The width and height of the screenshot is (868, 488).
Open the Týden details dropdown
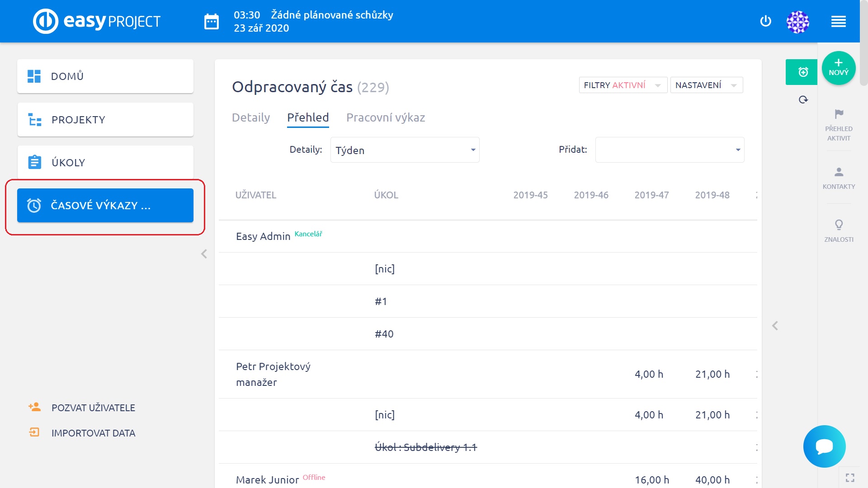(405, 150)
